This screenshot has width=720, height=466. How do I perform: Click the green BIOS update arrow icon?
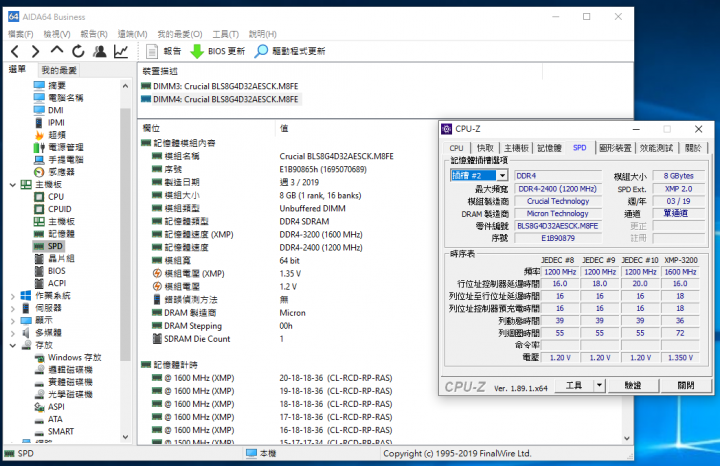(x=197, y=51)
